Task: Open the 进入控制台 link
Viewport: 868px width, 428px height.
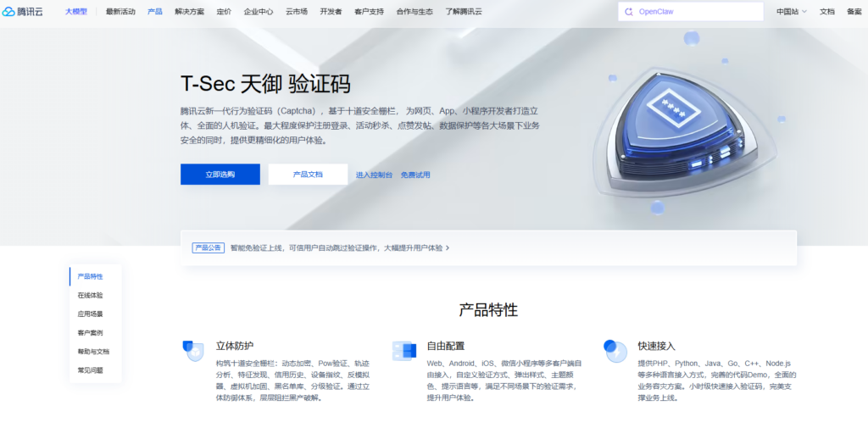Action: click(x=374, y=175)
